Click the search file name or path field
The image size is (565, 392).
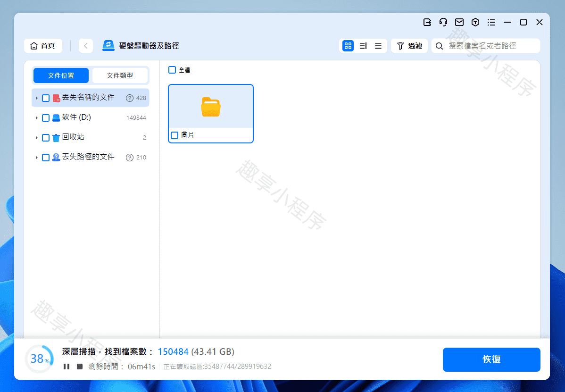tap(486, 46)
